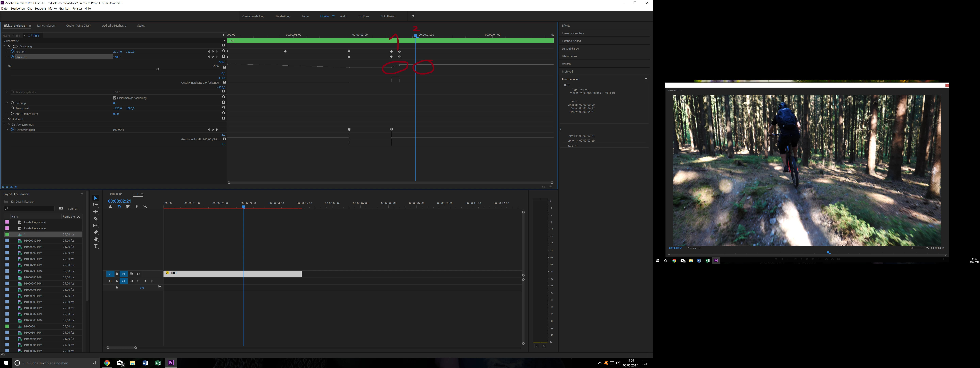This screenshot has height=368, width=980.
Task: Toggle V1 track output eye
Action: coord(138,274)
